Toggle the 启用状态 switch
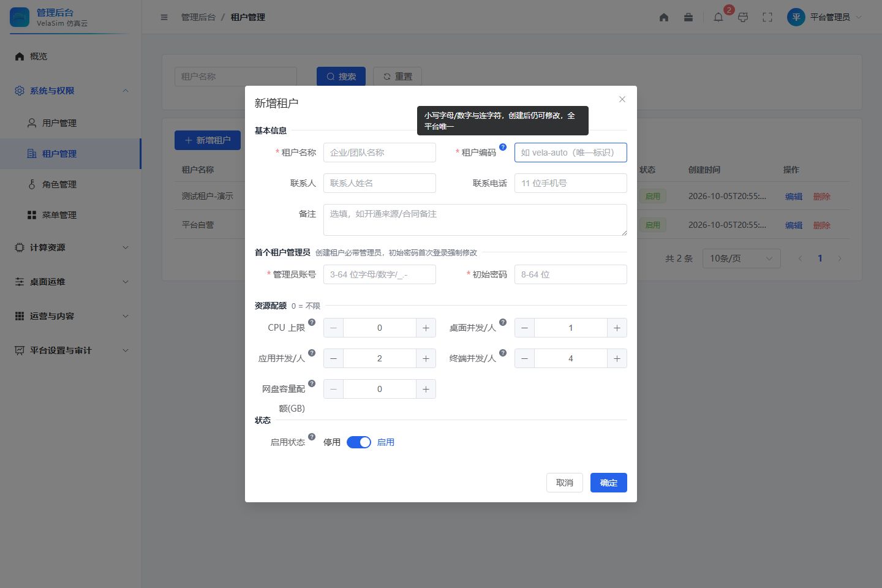 point(359,442)
